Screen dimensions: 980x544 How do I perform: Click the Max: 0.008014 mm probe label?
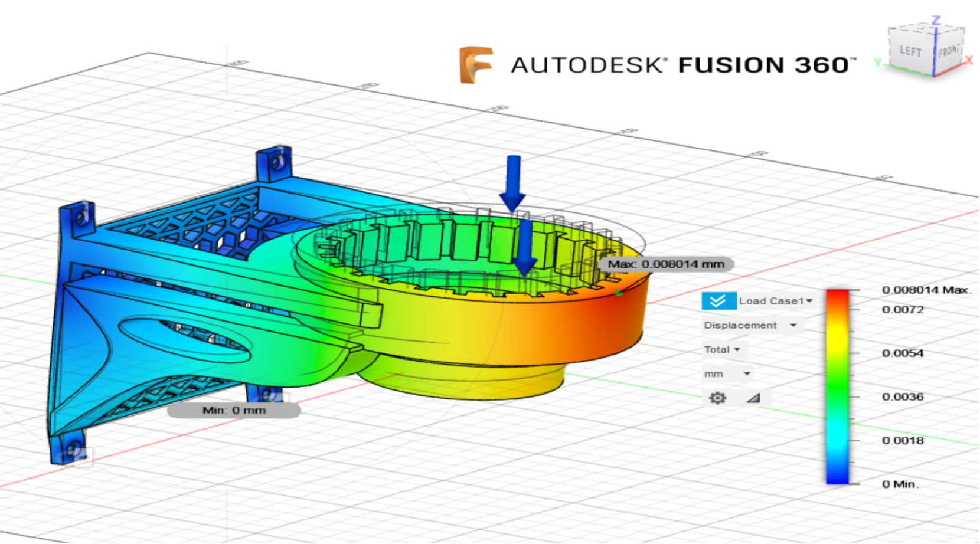pos(666,264)
